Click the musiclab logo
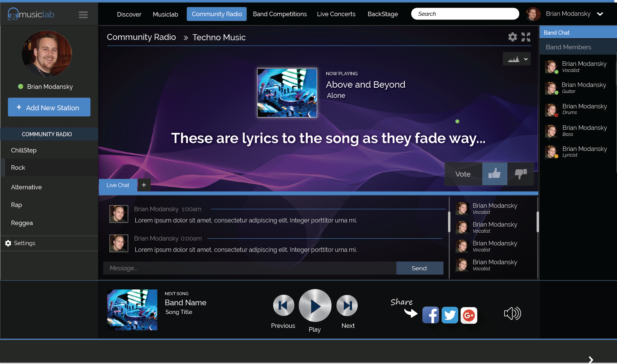 pos(31,14)
